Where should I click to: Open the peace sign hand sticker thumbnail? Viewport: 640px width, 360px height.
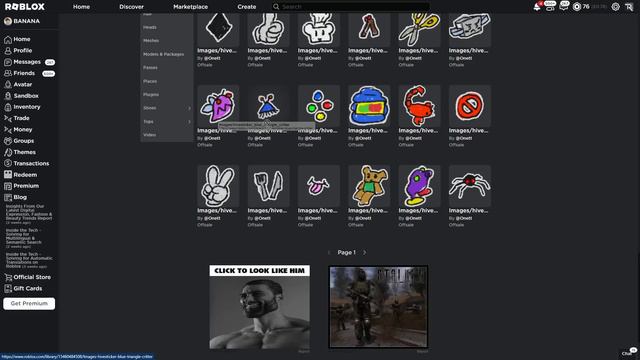(218, 186)
